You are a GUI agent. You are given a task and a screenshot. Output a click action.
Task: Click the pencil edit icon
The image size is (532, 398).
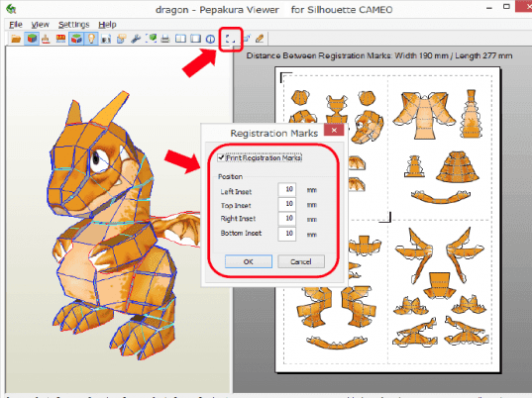[x=260, y=39]
